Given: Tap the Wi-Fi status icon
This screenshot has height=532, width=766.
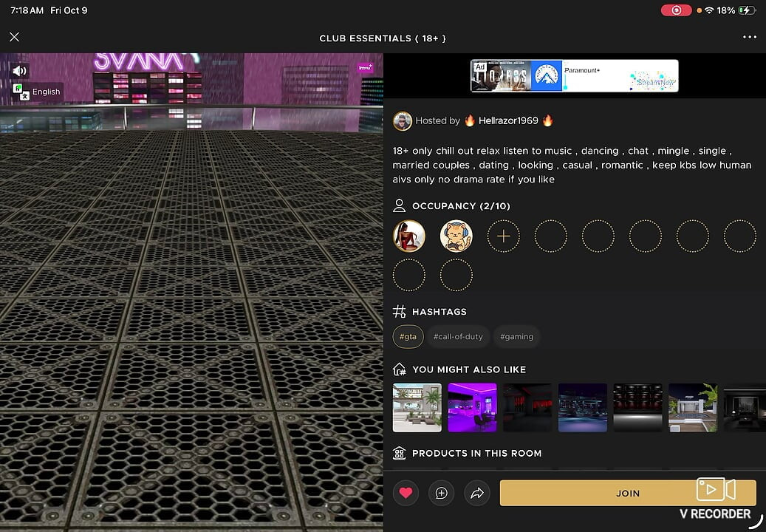Looking at the screenshot, I should click(x=709, y=10).
